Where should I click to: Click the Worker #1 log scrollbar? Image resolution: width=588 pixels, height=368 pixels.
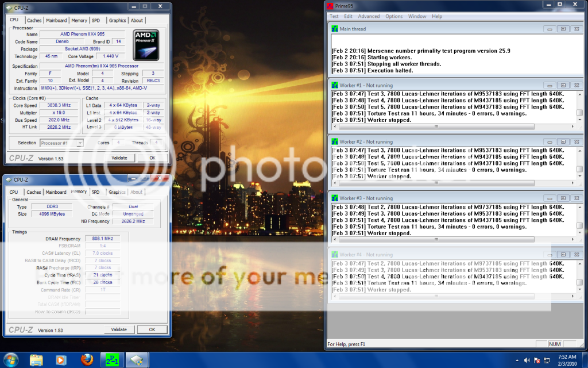(579, 106)
